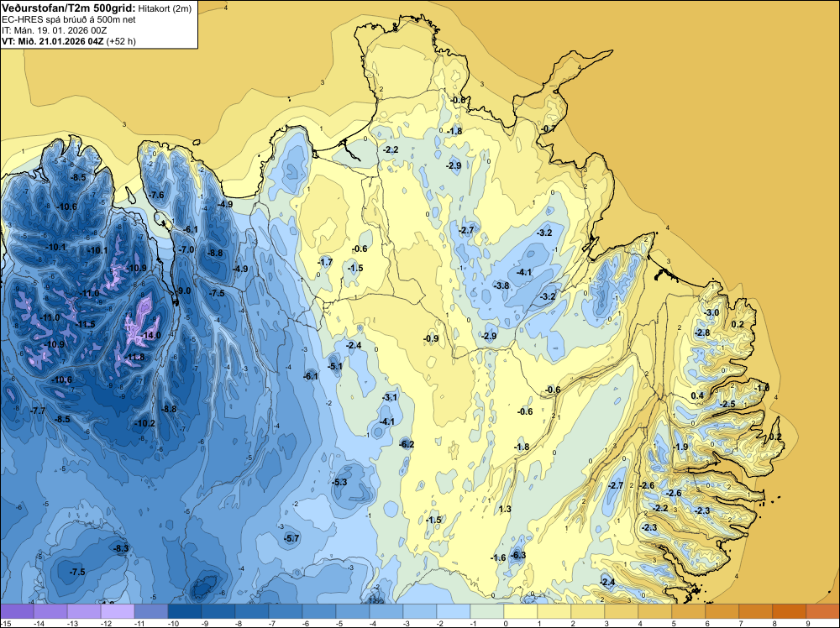
Task: Click the -5.1 temperature label
Action: click(x=335, y=366)
